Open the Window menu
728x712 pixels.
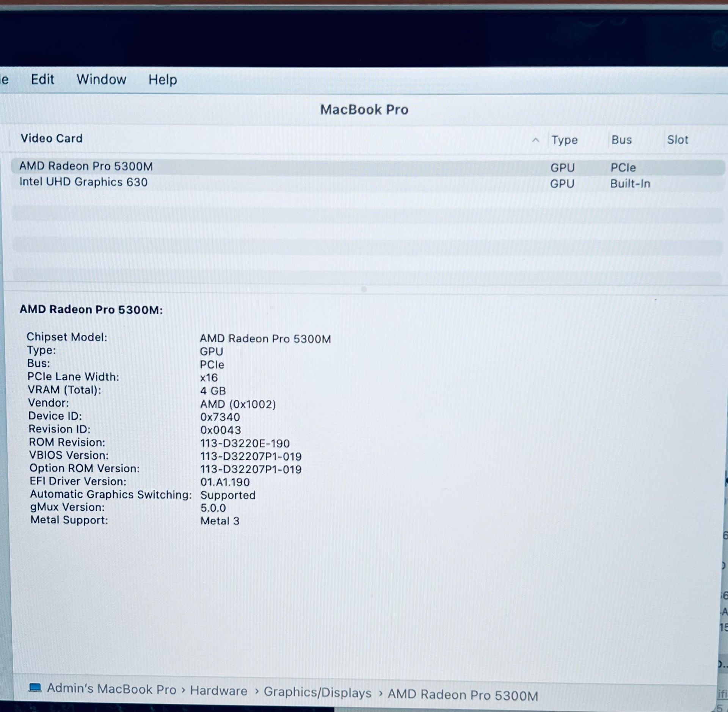click(101, 79)
